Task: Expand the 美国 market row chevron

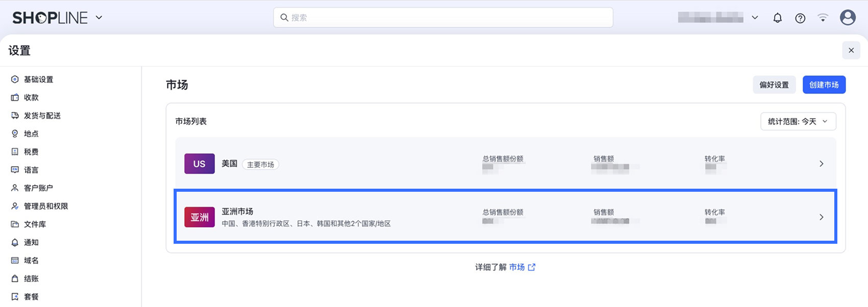Action: tap(821, 164)
